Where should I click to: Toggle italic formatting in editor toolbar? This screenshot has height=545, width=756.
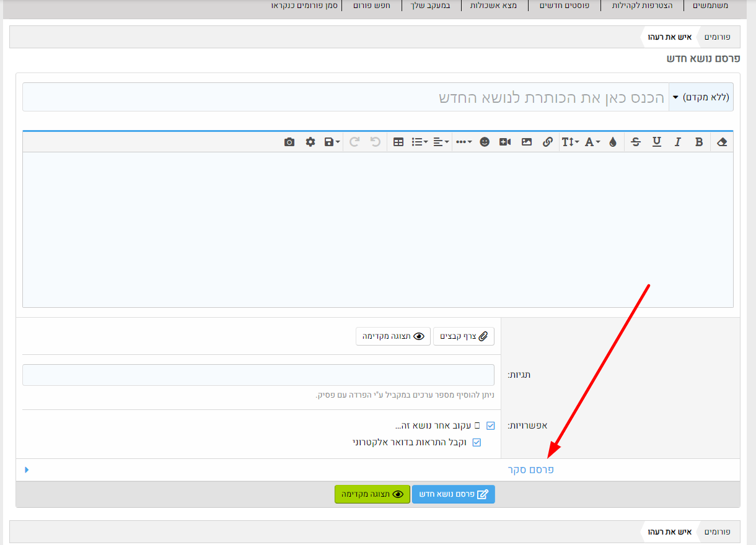(678, 142)
